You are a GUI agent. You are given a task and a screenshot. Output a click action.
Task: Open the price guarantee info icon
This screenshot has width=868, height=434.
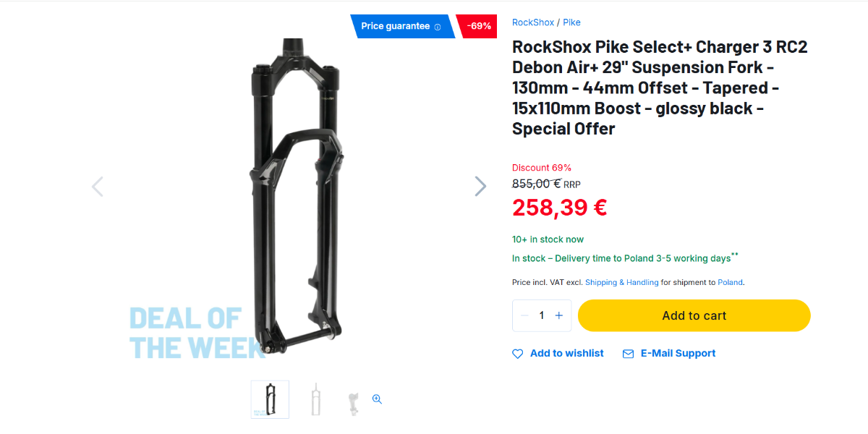(438, 27)
